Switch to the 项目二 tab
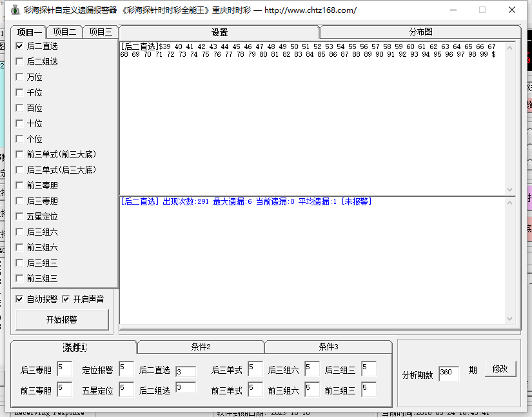This screenshot has width=532, height=417. [x=64, y=32]
